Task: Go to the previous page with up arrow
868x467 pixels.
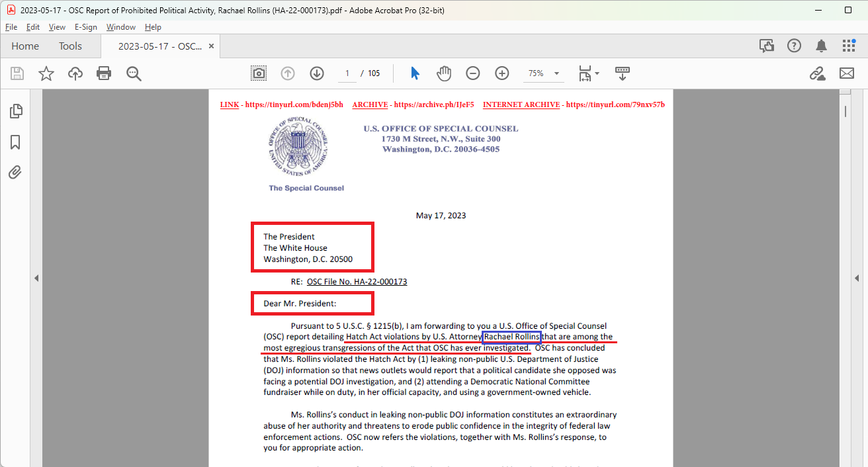Action: tap(288, 73)
